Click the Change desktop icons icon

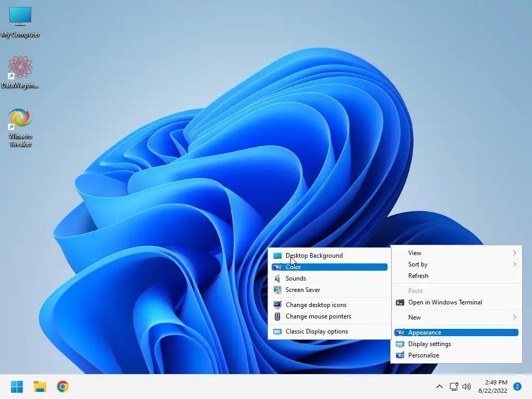point(277,304)
